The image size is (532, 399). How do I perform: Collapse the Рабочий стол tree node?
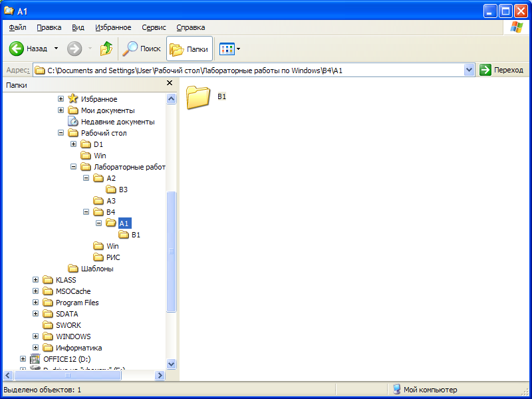coord(61,133)
